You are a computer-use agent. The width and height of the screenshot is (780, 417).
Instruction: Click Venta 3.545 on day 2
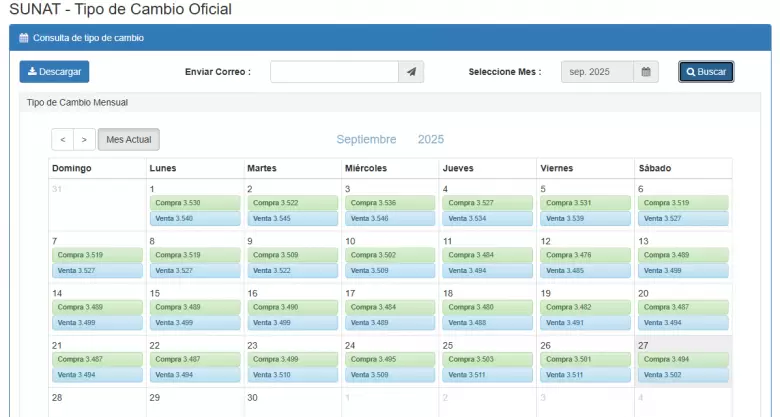point(292,218)
